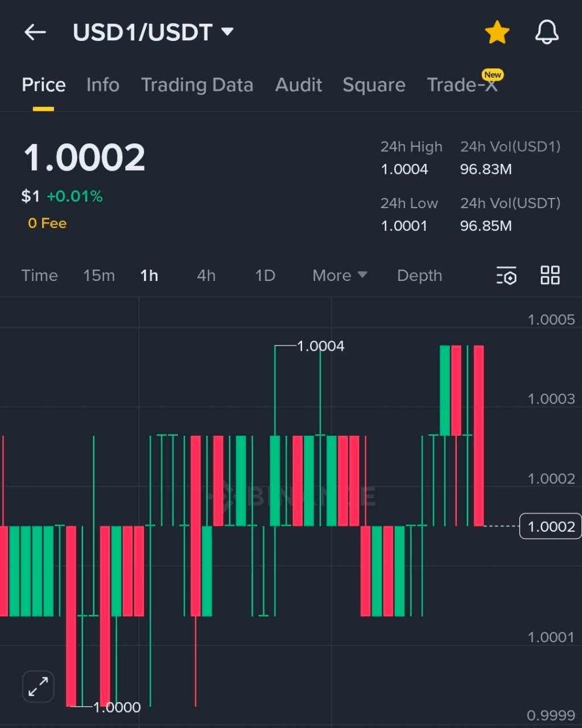Show the Depth chart

click(x=419, y=275)
